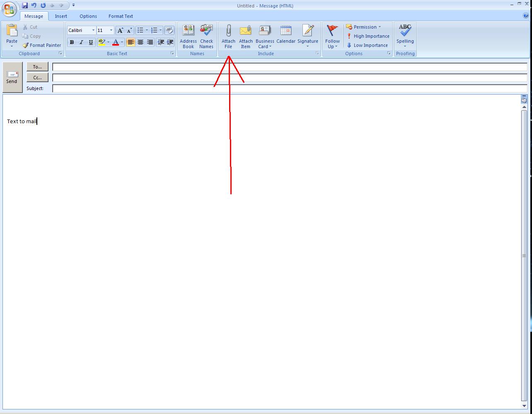Apply numbered list

click(x=154, y=30)
